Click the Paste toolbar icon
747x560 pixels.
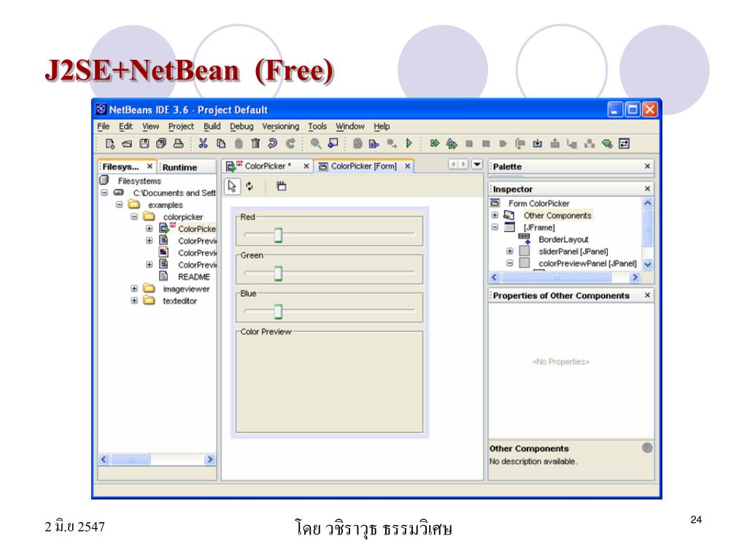point(239,144)
